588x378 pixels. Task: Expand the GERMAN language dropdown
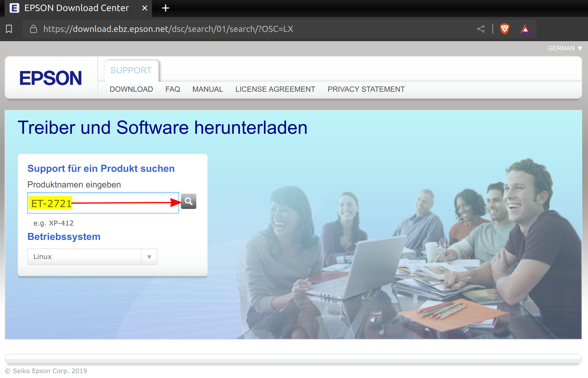point(565,48)
